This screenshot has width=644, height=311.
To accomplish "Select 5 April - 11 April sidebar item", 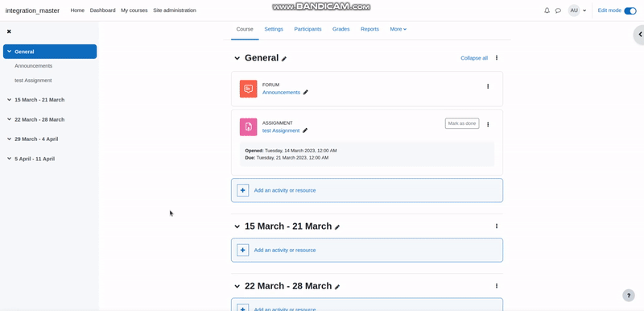I will click(35, 159).
